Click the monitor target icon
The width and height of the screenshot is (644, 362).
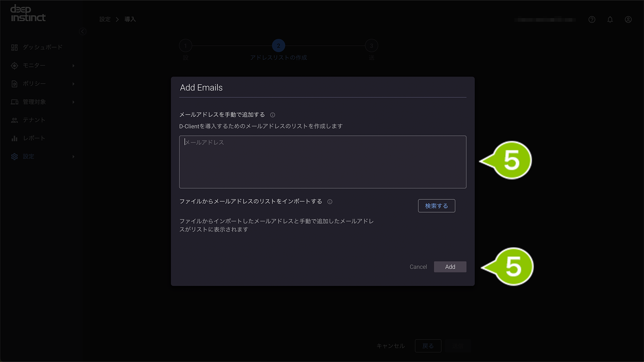tap(14, 66)
